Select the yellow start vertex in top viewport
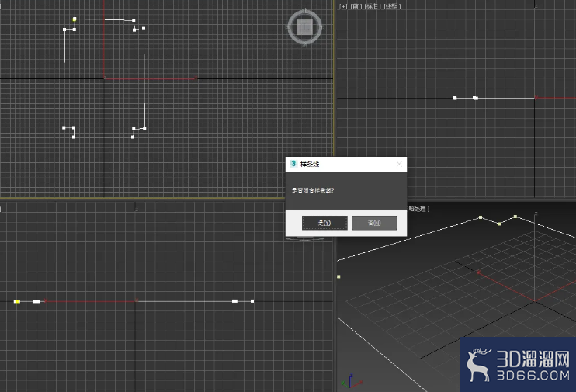This screenshot has height=392, width=576. pyautogui.click(x=75, y=19)
